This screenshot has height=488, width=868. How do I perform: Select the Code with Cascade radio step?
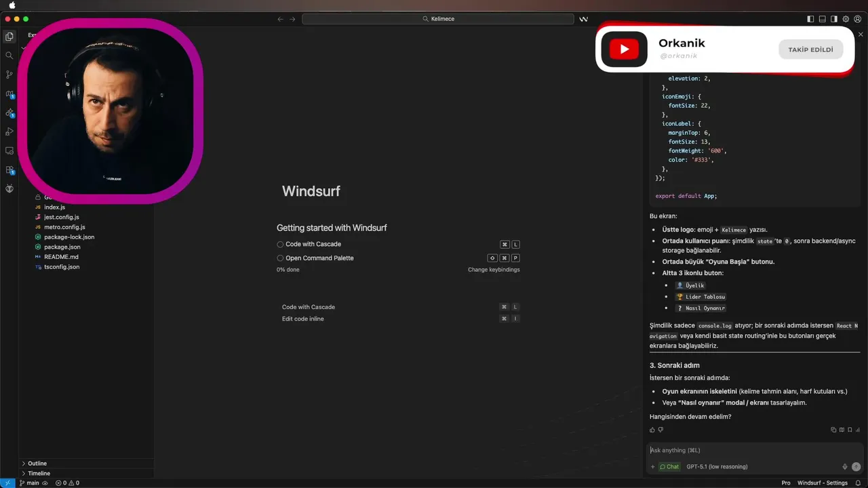pyautogui.click(x=280, y=244)
